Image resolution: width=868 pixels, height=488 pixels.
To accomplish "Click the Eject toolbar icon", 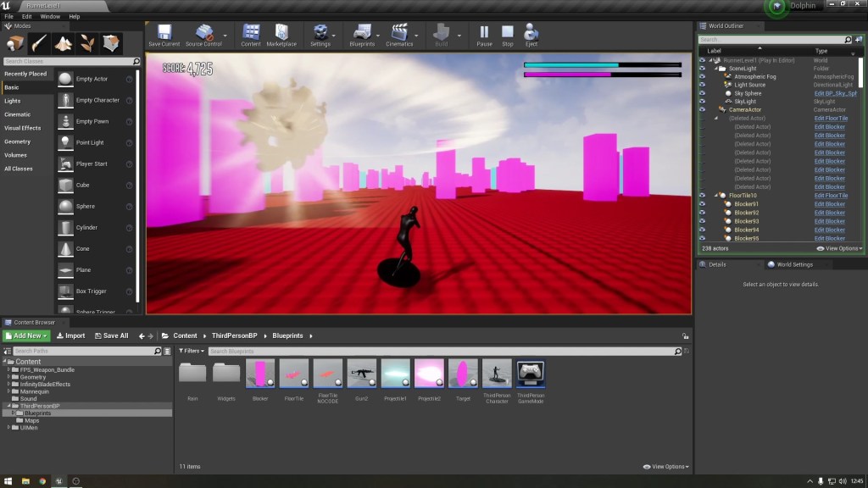I will (x=531, y=33).
